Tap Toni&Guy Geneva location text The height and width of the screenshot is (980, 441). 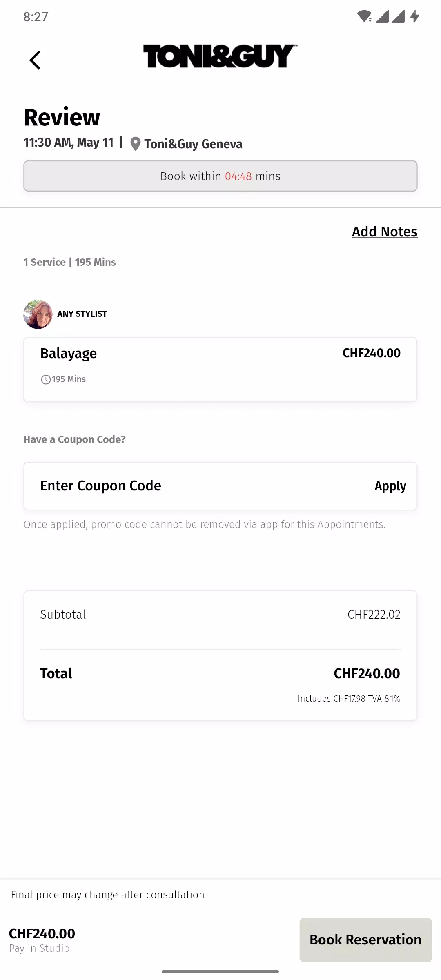(x=193, y=144)
